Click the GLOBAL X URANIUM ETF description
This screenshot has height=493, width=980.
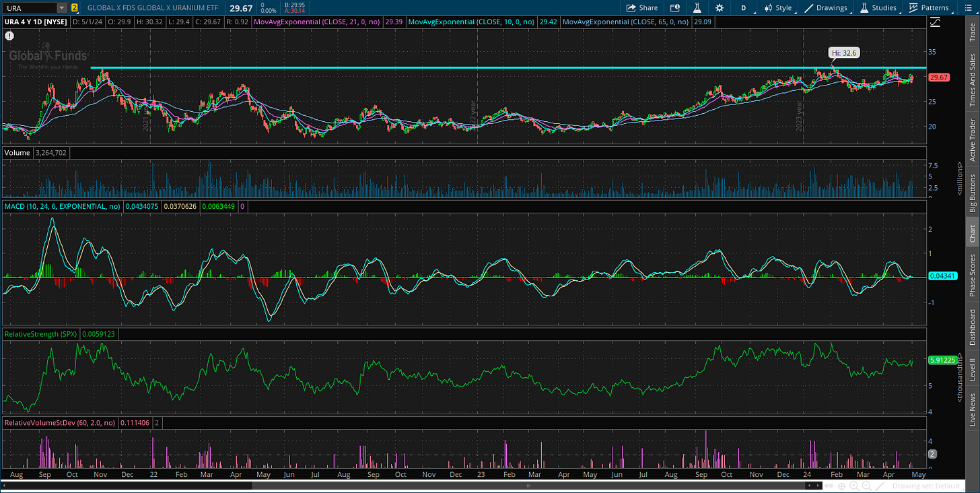coord(153,8)
